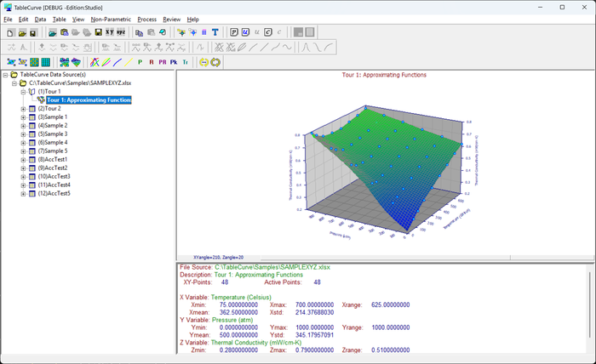Click the info pane vertical scrollbar
The height and width of the screenshot is (364, 596).
590,304
